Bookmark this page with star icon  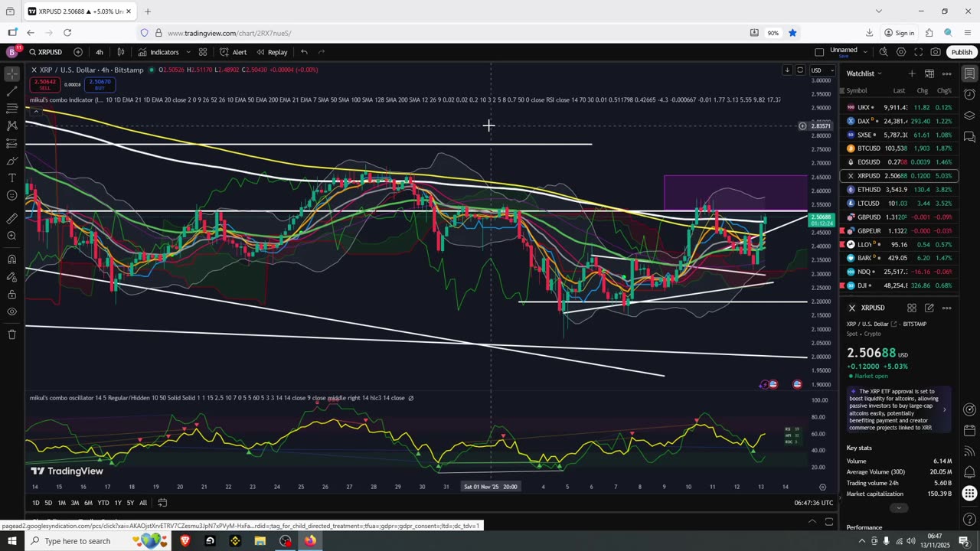click(x=792, y=33)
